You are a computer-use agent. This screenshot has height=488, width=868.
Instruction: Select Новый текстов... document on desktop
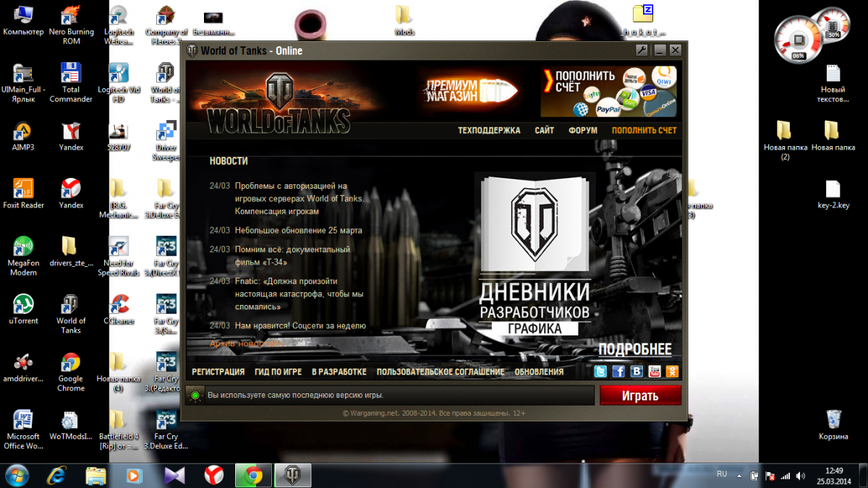pyautogui.click(x=833, y=83)
